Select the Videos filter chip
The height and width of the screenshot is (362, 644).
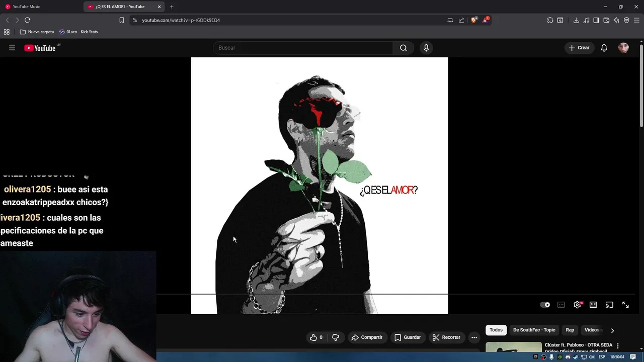point(592,330)
